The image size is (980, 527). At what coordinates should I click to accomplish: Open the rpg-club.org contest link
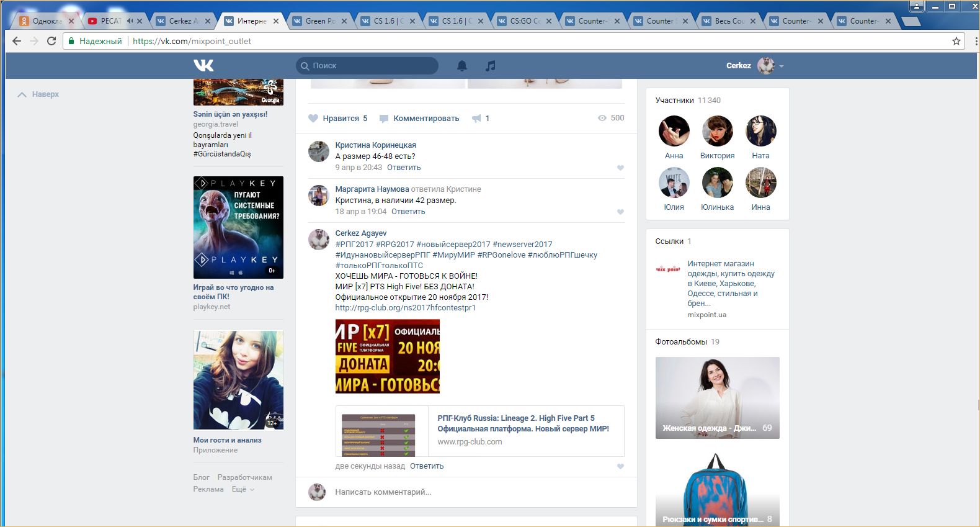pyautogui.click(x=405, y=307)
